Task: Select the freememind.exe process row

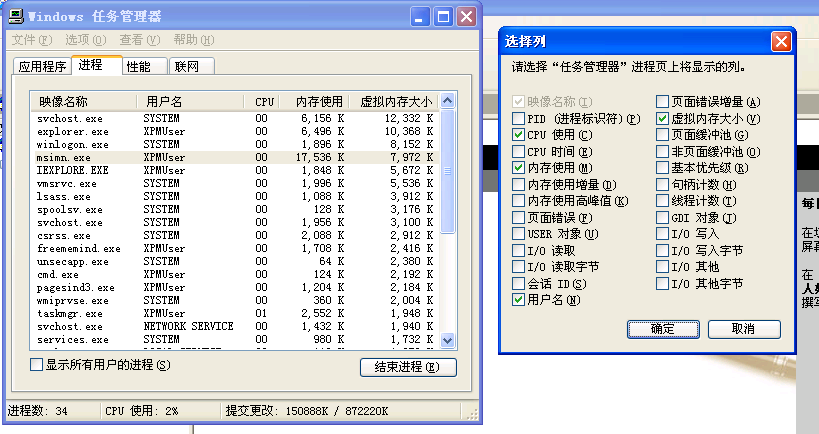Action: [x=235, y=249]
